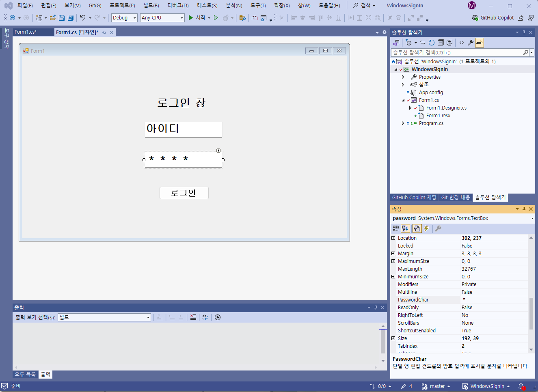This screenshot has height=392, width=538.
Task: Open the Any CPU platform dropdown
Action: pyautogui.click(x=162, y=18)
